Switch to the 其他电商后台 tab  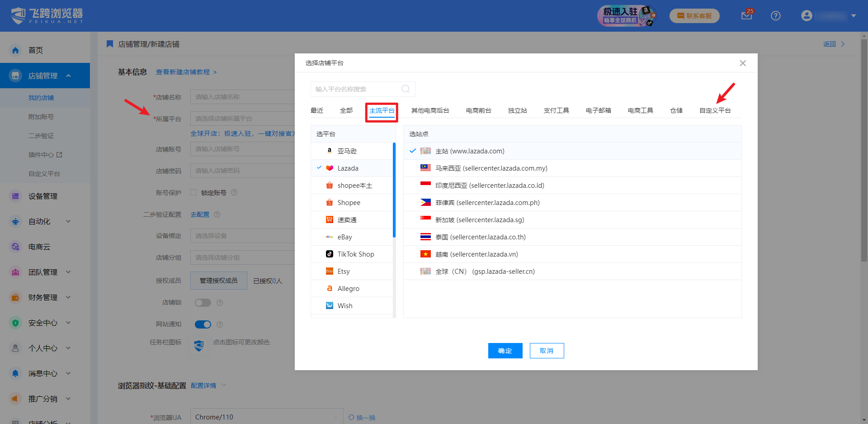(x=430, y=110)
